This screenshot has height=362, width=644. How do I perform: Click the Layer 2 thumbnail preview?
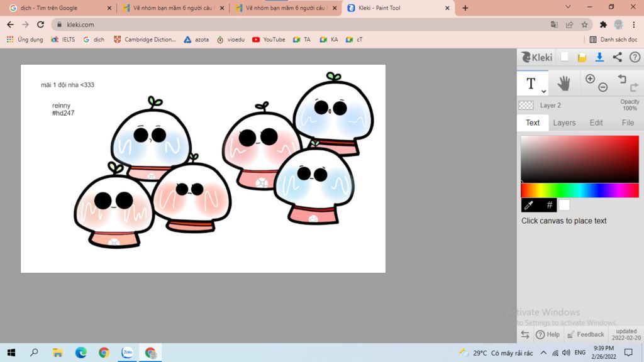[x=526, y=106]
